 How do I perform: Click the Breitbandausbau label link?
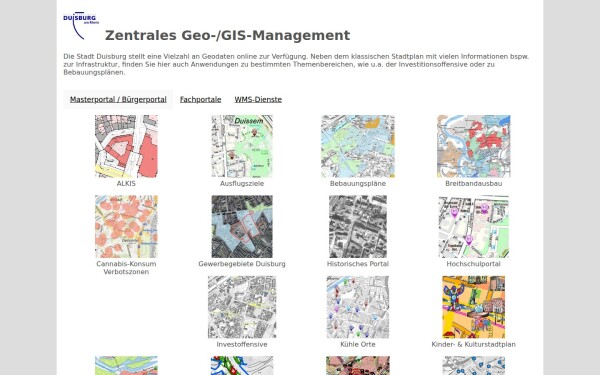[474, 184]
